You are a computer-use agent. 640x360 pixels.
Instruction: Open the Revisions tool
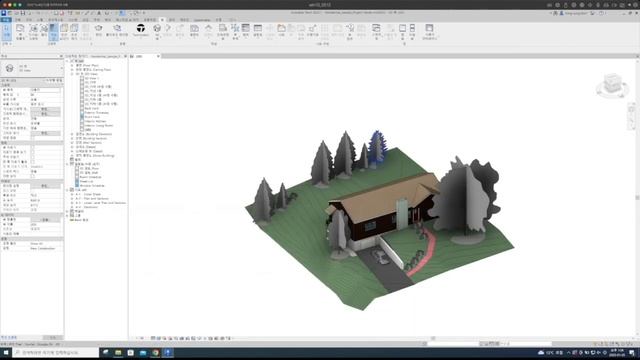pyautogui.click(x=312, y=30)
